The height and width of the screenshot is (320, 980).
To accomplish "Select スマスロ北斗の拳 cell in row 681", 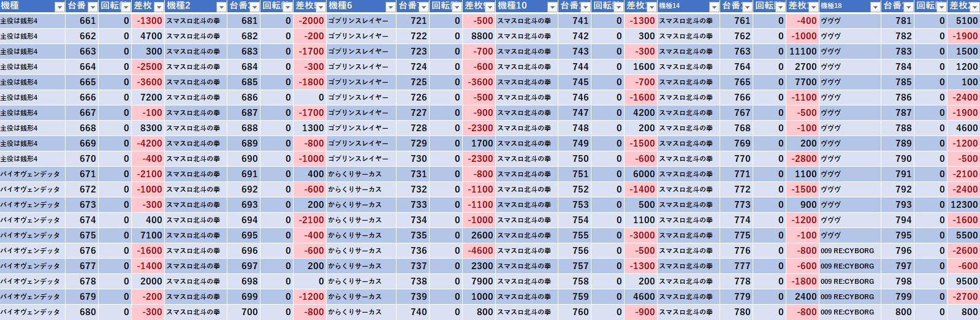I will [x=196, y=21].
